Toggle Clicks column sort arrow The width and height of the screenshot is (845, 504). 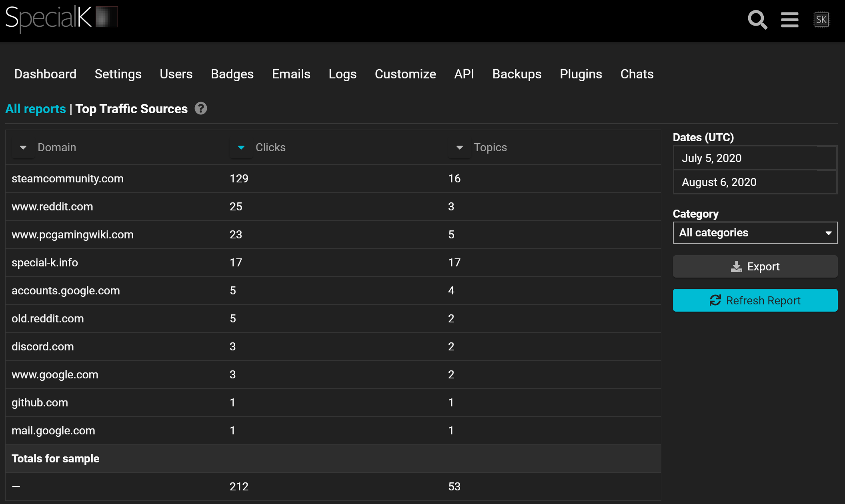pyautogui.click(x=241, y=148)
